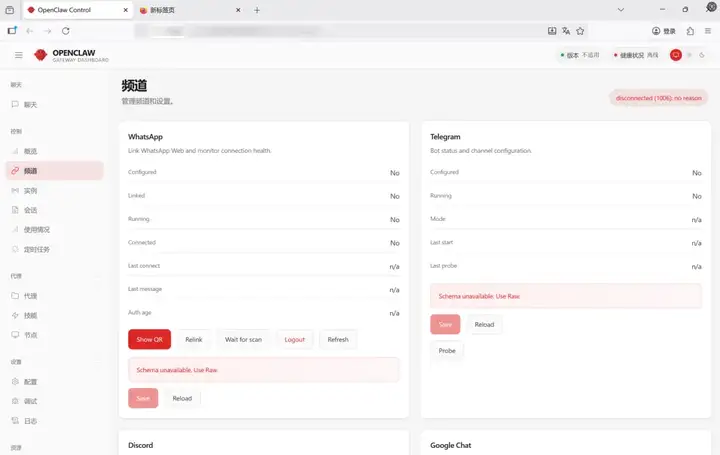Click the 健康状况 health status pill
The height and width of the screenshot is (455, 720).
click(636, 55)
